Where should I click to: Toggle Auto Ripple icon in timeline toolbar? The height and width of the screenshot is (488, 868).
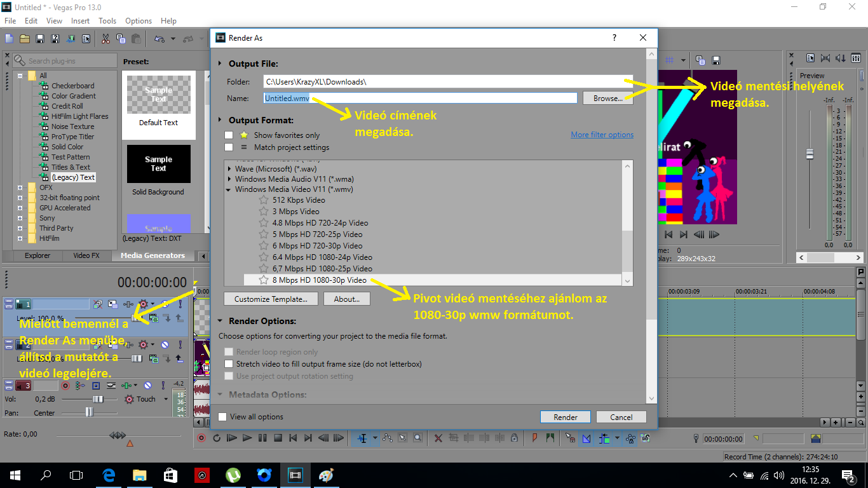[604, 438]
